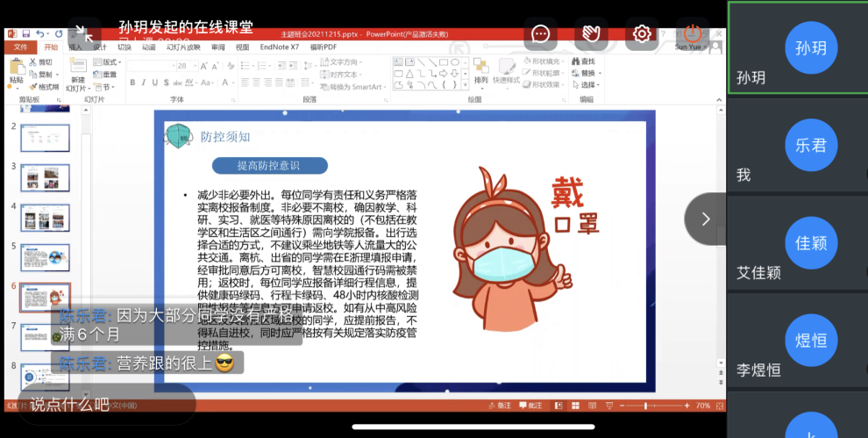
Task: Tap the 孙玥 participant tile
Action: (x=798, y=48)
